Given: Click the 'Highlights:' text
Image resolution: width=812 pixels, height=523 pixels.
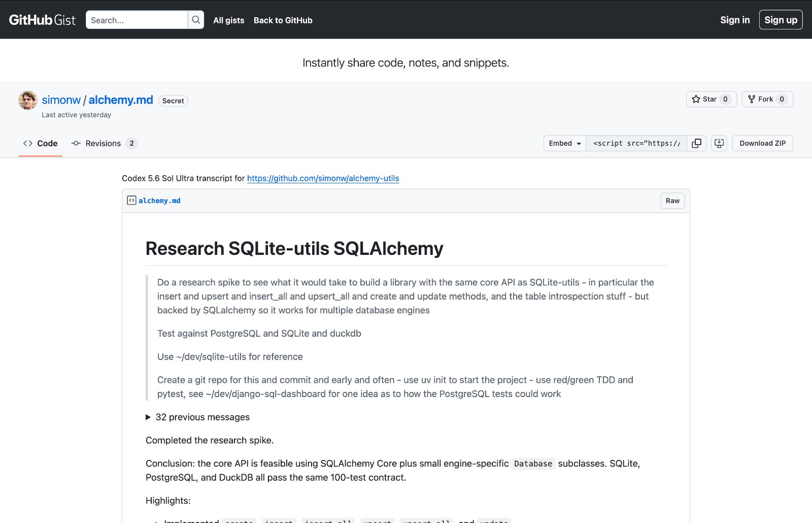Looking at the screenshot, I should click(x=168, y=501).
